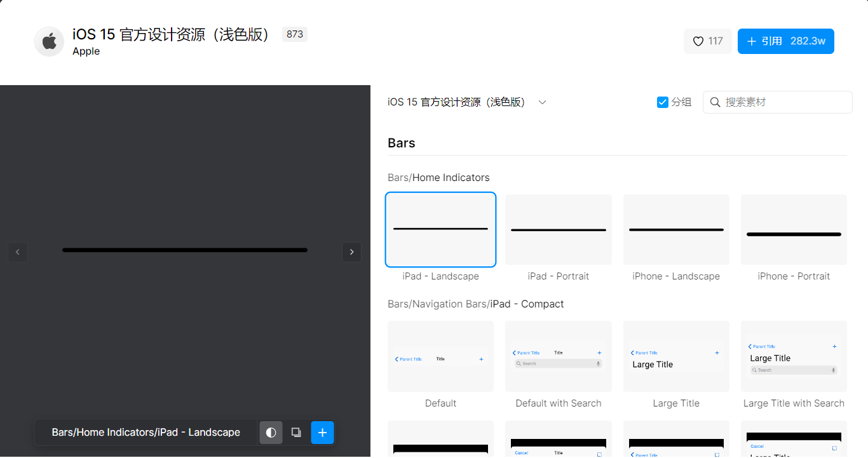Open the iOS 15 官方设计资源 library dropdown
The width and height of the screenshot is (868, 458).
(467, 102)
